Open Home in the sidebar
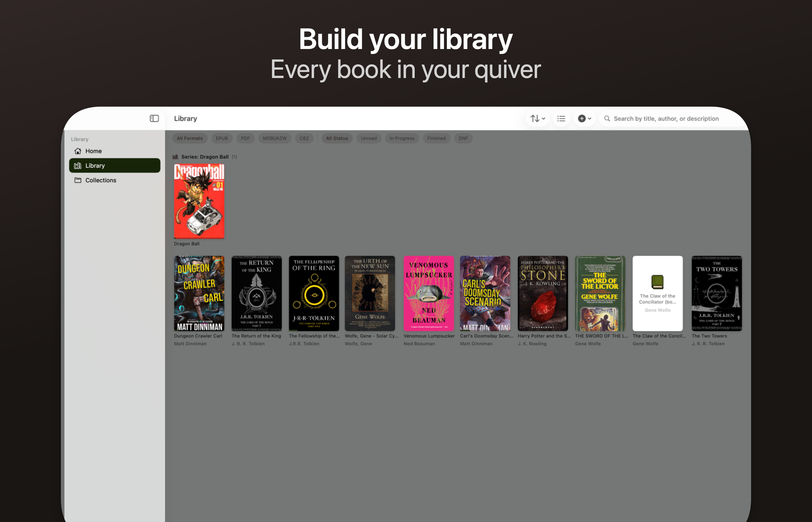This screenshot has width=812, height=522. tap(115, 151)
